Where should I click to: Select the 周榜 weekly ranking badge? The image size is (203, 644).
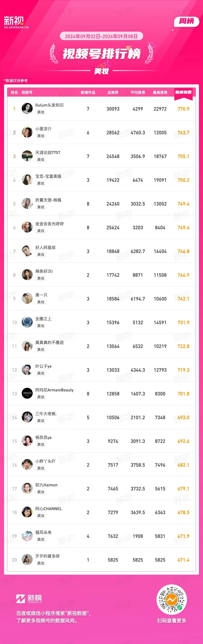click(187, 22)
